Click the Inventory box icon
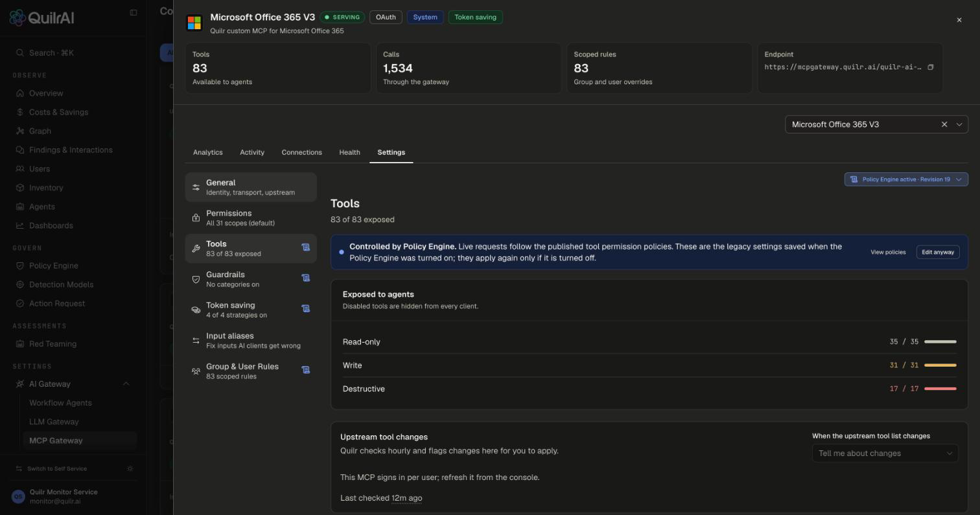This screenshot has height=515, width=980. (x=20, y=188)
